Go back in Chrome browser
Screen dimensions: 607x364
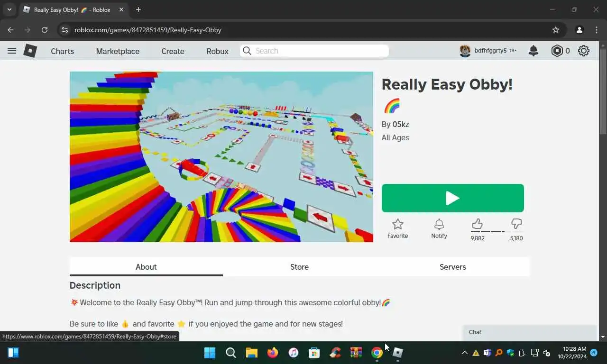(x=10, y=30)
